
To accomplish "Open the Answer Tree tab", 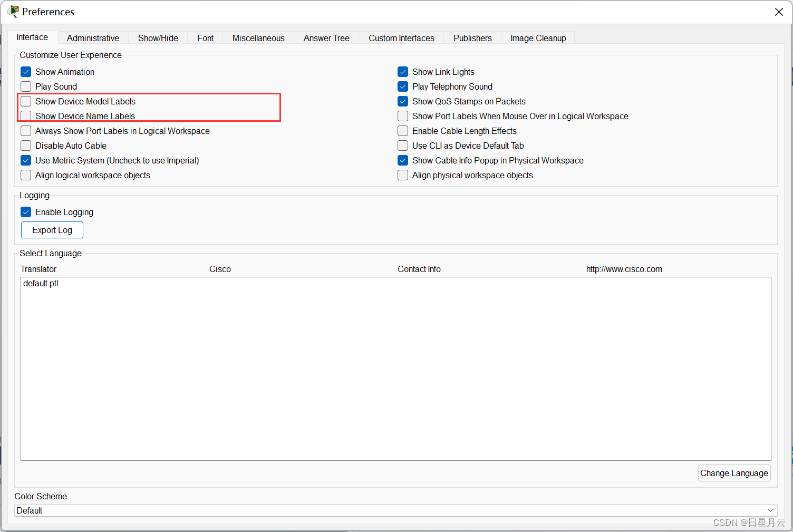I will (326, 38).
